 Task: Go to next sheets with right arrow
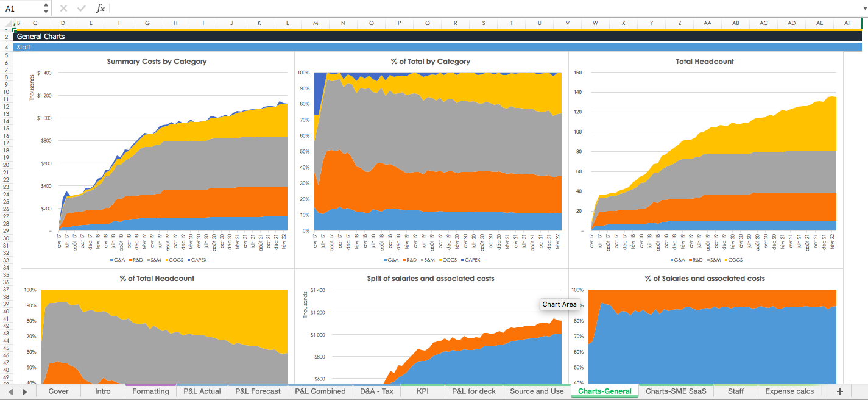point(24,391)
